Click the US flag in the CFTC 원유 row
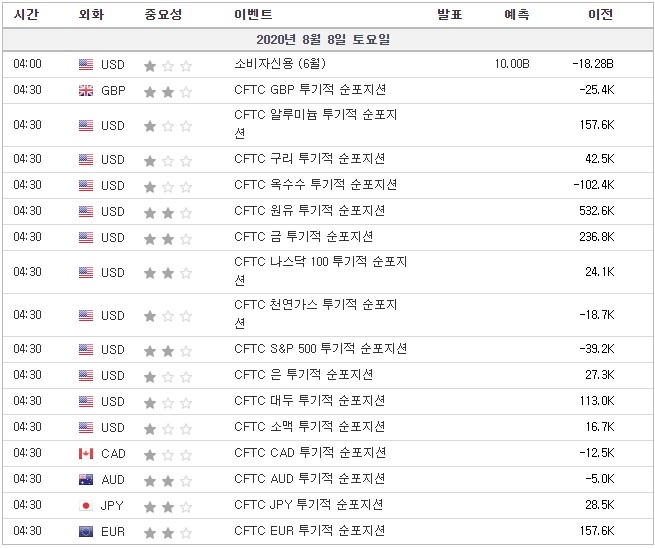Screen dimensions: 655x548 [86, 211]
